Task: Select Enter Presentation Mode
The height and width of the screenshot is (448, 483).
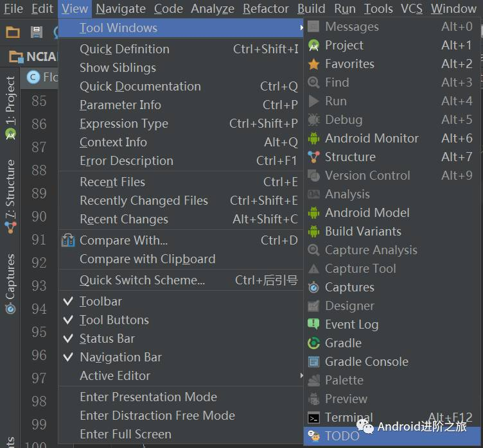Action: (181, 397)
